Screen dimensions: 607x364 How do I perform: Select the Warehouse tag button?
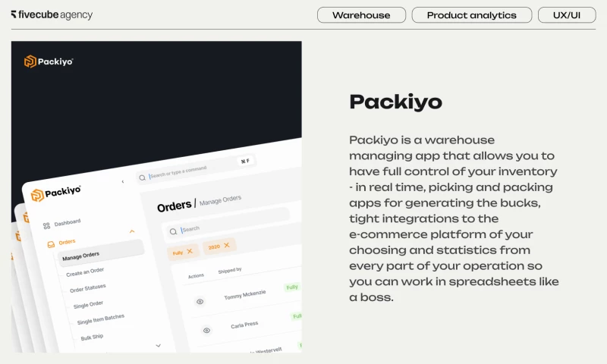361,15
